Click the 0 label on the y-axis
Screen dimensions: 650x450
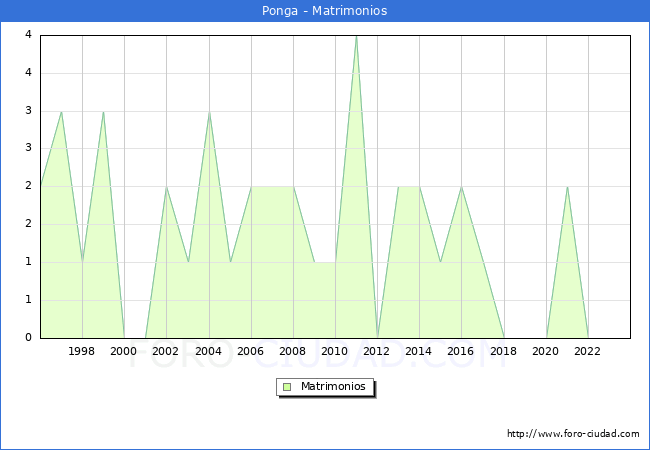click(28, 337)
